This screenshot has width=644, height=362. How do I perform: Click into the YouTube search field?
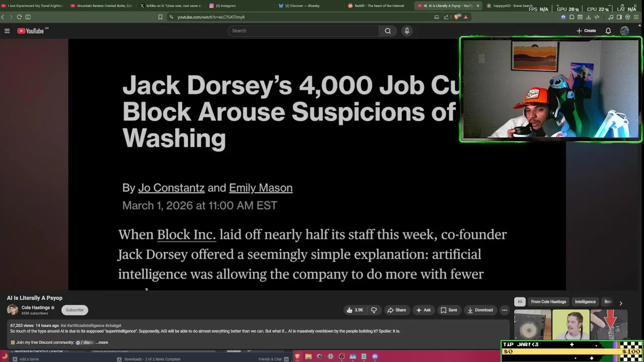click(303, 31)
